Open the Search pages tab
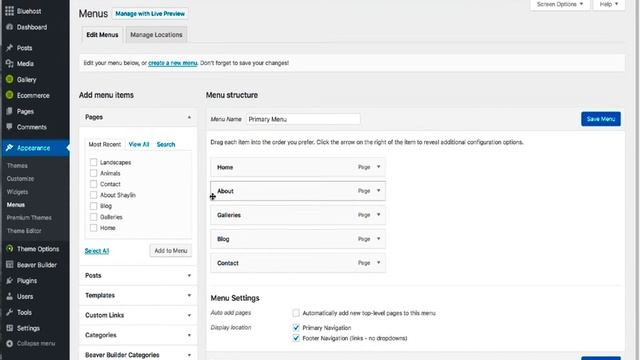Viewport: 640px width, 360px height. pyautogui.click(x=166, y=144)
